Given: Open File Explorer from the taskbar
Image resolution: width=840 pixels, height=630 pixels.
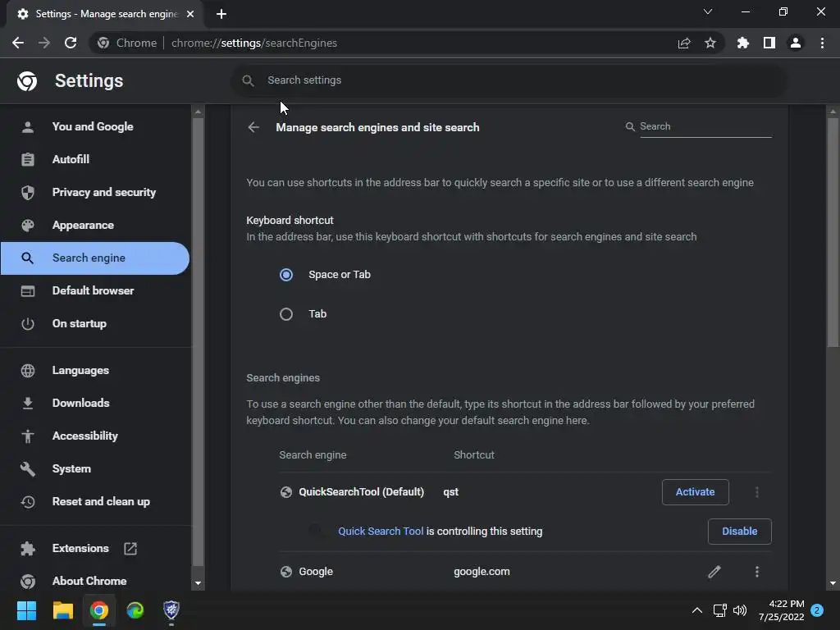Looking at the screenshot, I should (62, 610).
